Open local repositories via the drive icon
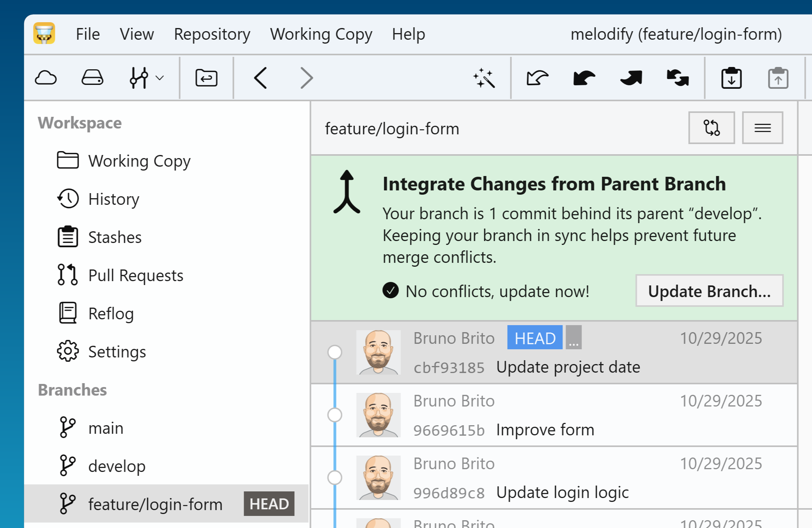This screenshot has height=528, width=812. (92, 77)
